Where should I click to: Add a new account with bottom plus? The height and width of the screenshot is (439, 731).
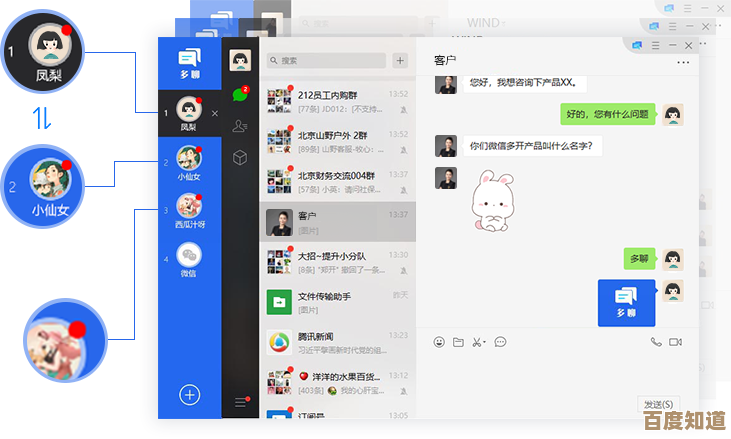[x=189, y=394]
